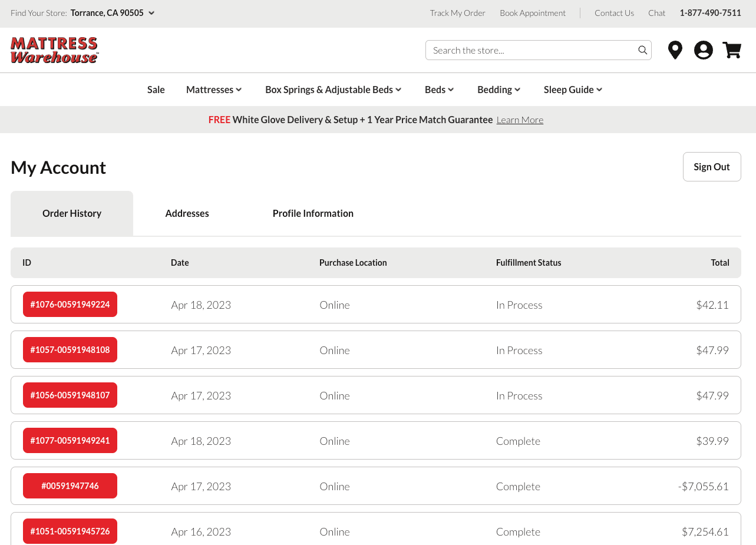Viewport: 756px width, 545px height.
Task: Open the user account profile icon
Action: pyautogui.click(x=703, y=50)
